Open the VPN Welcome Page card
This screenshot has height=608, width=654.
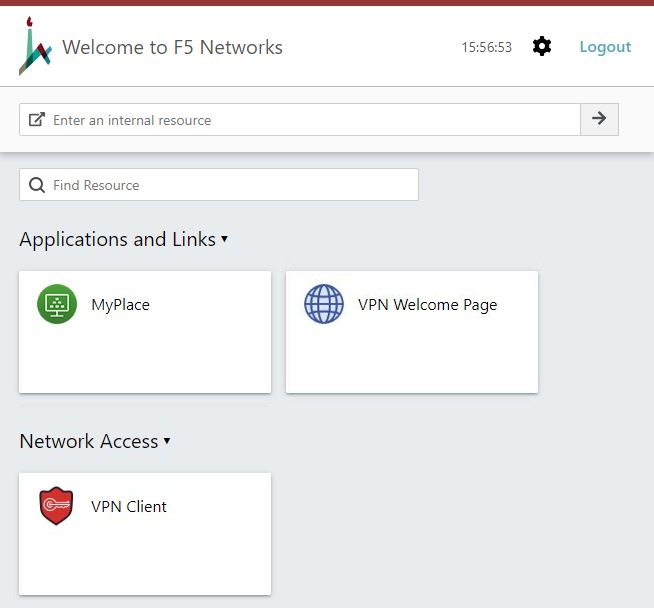pos(412,332)
